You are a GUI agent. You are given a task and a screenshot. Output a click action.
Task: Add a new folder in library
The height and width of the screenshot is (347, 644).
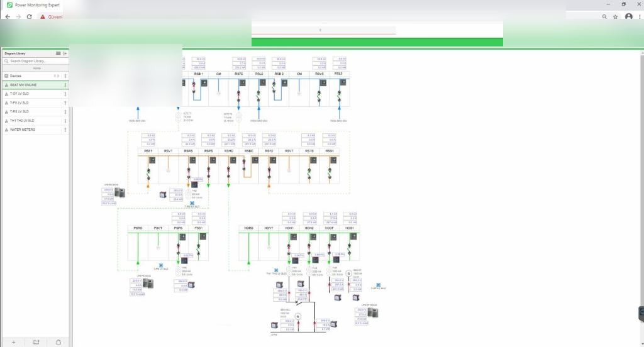(36, 342)
